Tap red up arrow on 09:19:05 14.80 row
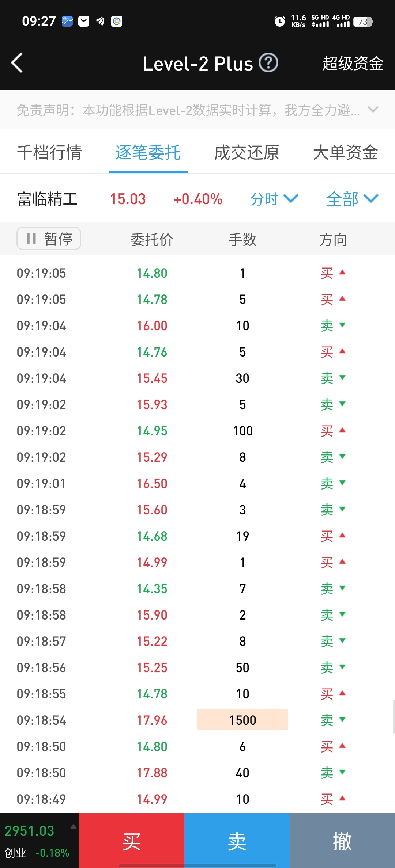Image resolution: width=395 pixels, height=868 pixels. pos(342,272)
